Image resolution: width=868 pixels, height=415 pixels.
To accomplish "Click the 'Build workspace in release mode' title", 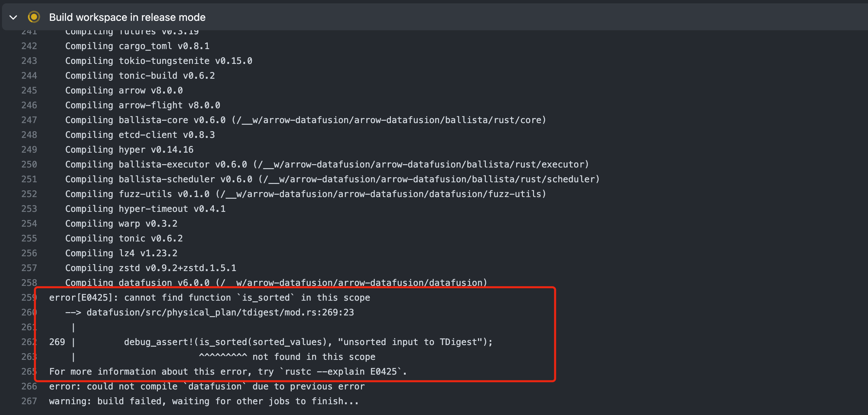I will 127,17.
